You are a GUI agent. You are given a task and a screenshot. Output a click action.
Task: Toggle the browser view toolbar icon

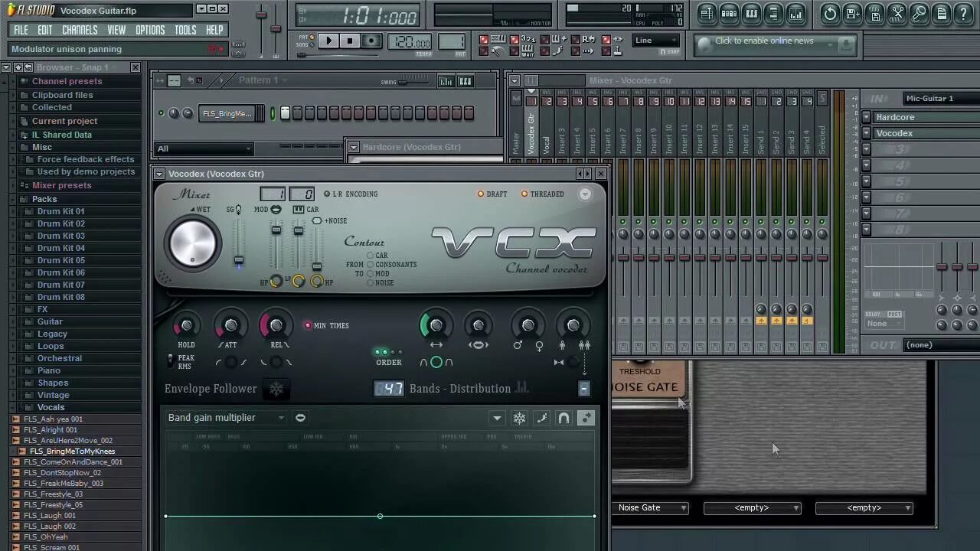[x=773, y=13]
